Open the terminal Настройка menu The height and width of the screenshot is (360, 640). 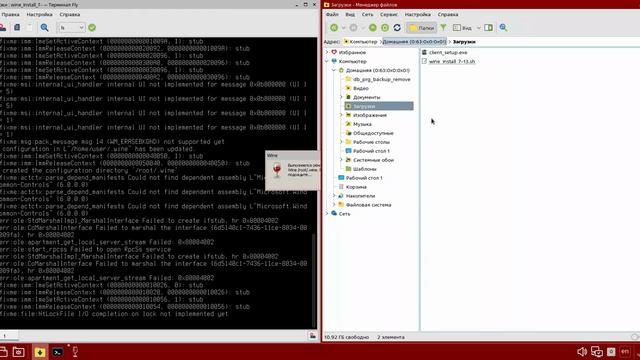(39, 14)
